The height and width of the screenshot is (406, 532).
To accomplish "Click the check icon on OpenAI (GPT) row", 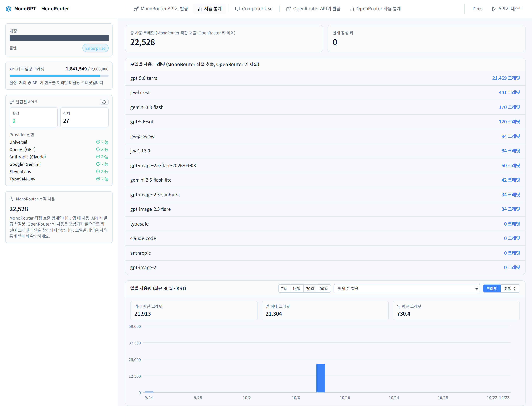I will tap(98, 149).
